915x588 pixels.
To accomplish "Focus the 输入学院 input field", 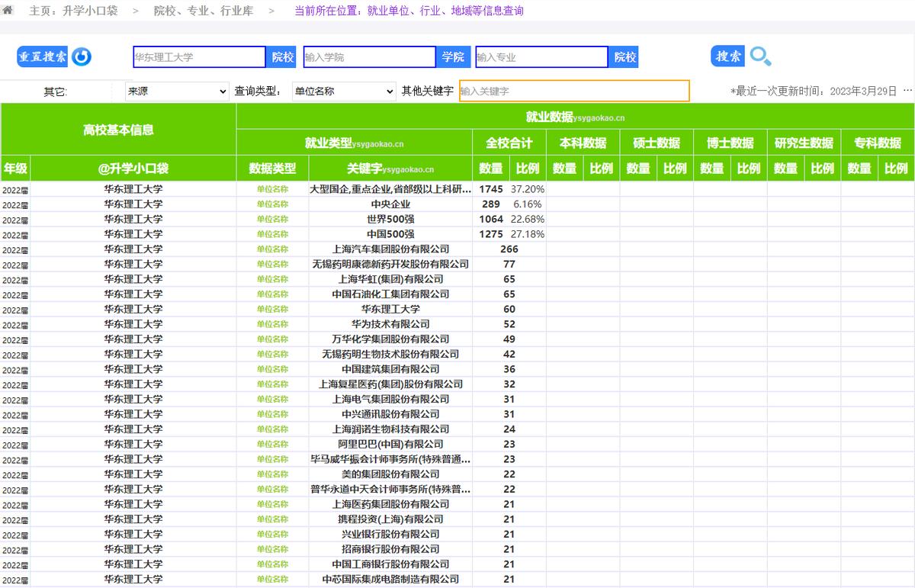I will click(370, 57).
